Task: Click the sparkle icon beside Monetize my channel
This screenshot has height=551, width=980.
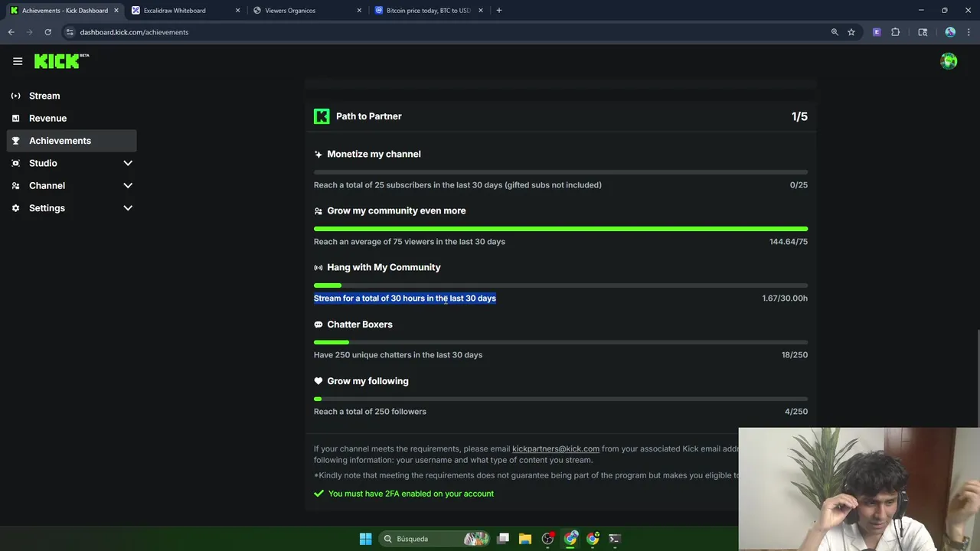Action: coord(318,155)
